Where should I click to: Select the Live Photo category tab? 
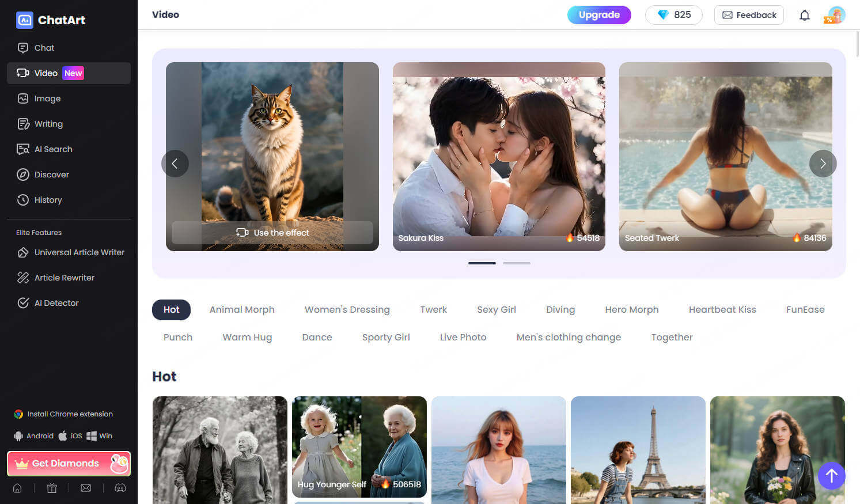(463, 338)
